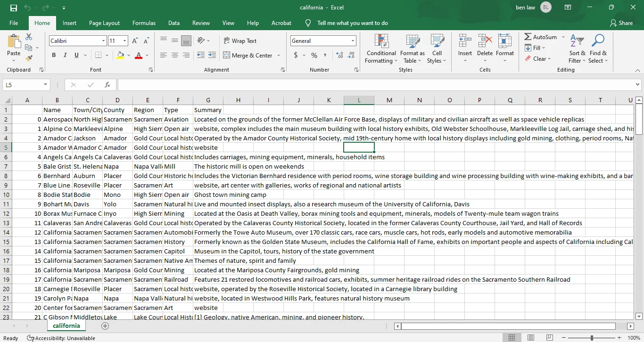Image resolution: width=644 pixels, height=342 pixels.
Task: Click Decrease Indent icon
Action: pyautogui.click(x=200, y=55)
